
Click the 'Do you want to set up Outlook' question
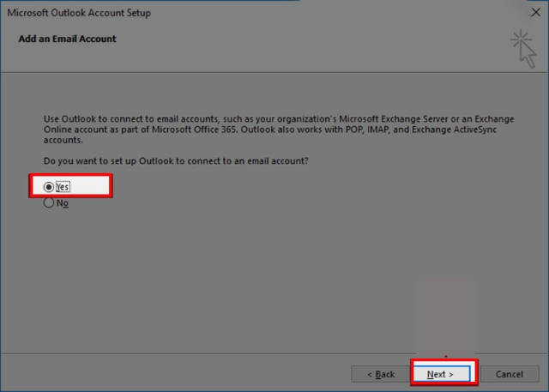(176, 161)
